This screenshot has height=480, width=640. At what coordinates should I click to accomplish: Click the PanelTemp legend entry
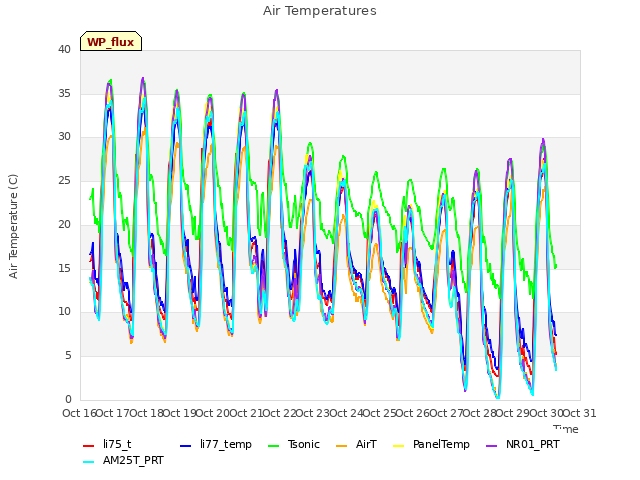[431, 444]
